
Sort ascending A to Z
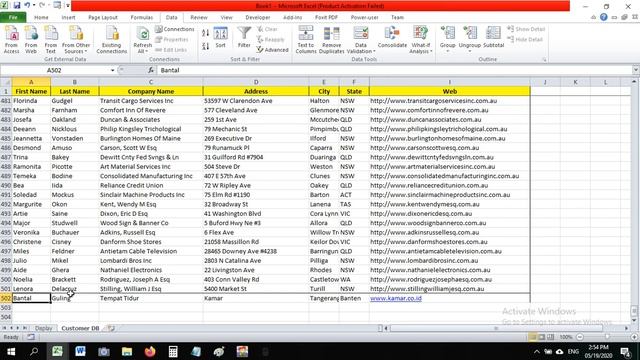tap(206, 33)
